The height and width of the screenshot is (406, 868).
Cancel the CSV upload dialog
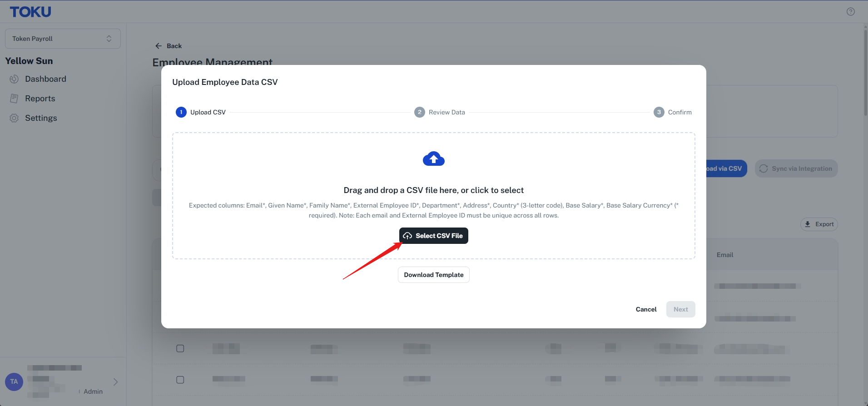click(646, 309)
